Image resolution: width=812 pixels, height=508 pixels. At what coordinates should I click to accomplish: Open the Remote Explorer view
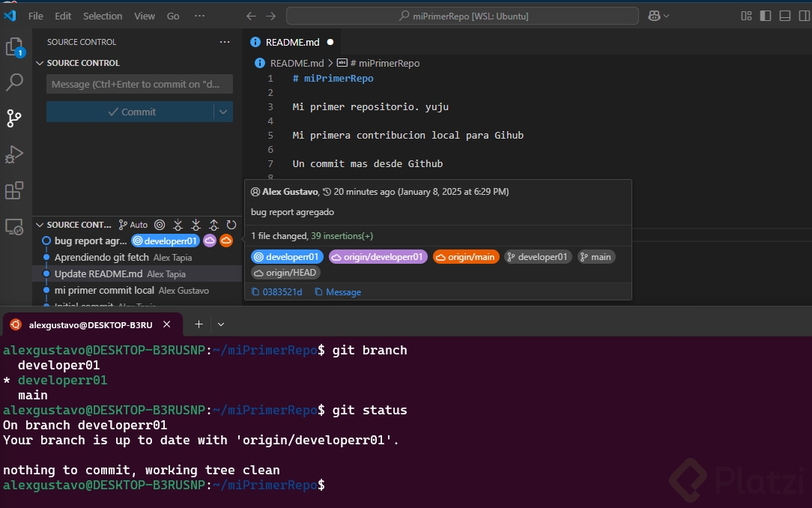[x=14, y=226]
